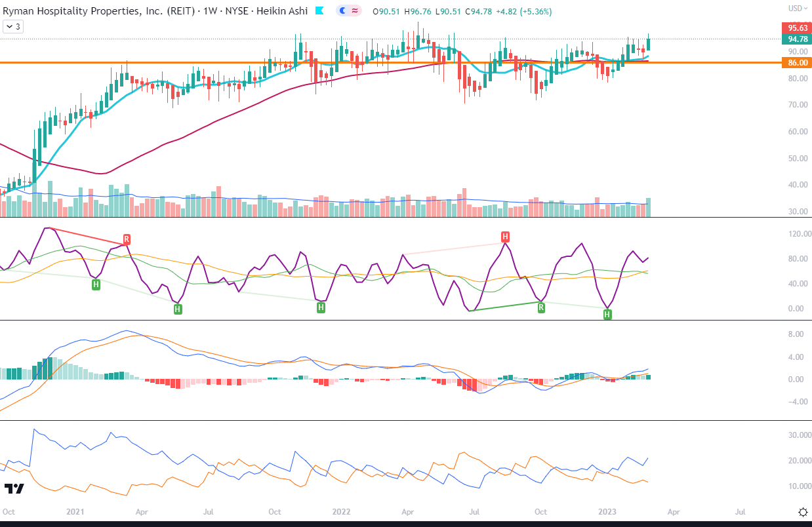Image resolution: width=812 pixels, height=527 pixels.
Task: Click the cyan flag icon beside Heikin Ashi
Action: 319,11
